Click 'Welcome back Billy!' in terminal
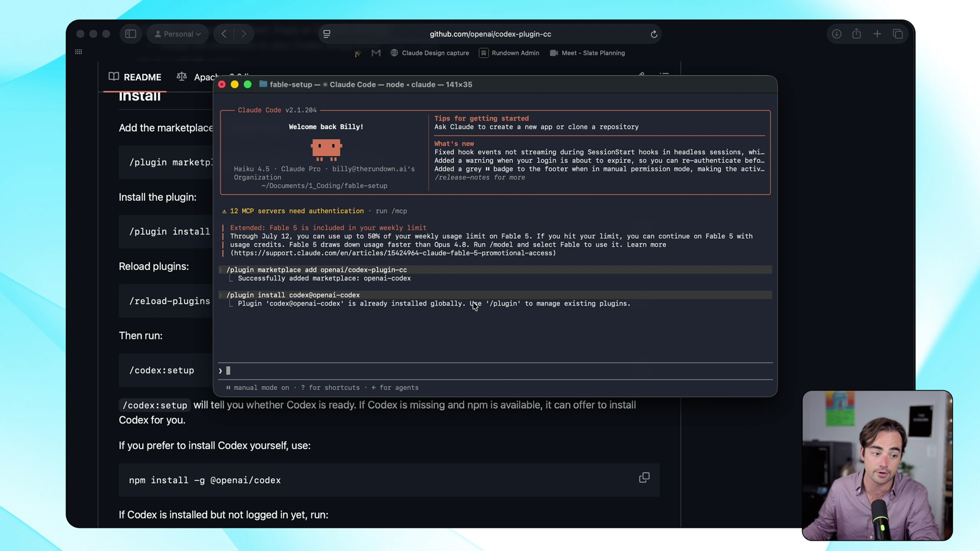 point(326,127)
